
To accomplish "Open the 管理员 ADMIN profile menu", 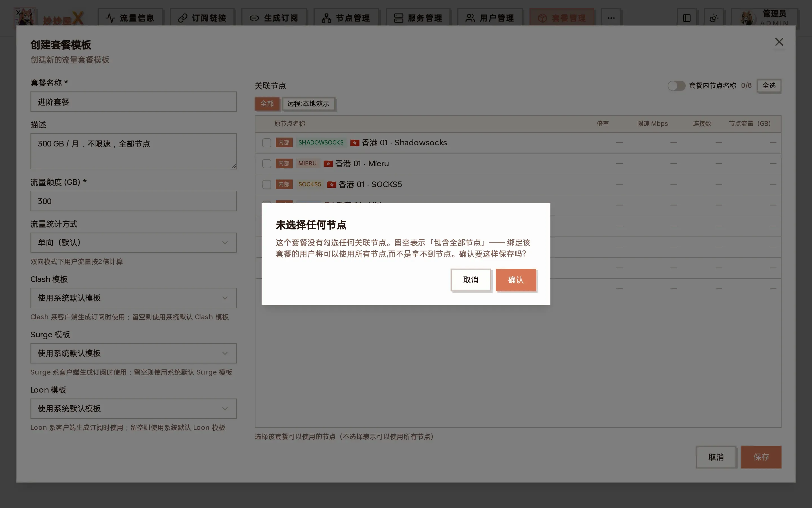I will coord(765,18).
